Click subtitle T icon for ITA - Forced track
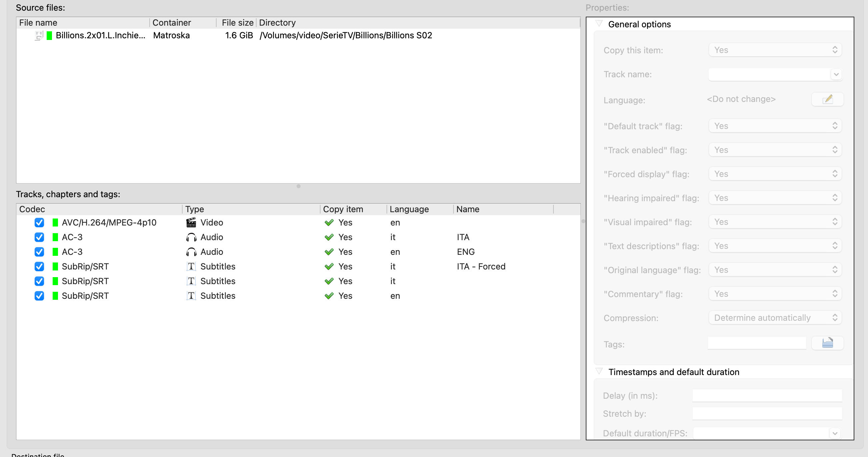Viewport: 868px width, 457px height. tap(191, 266)
